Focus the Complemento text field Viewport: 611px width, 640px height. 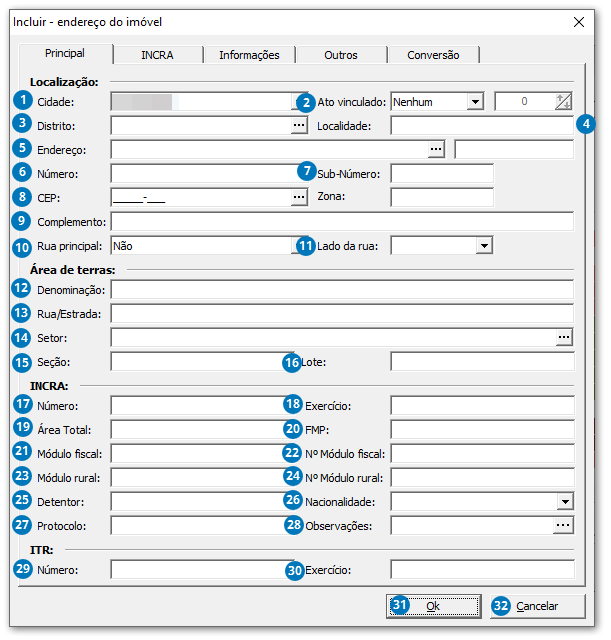click(x=341, y=221)
